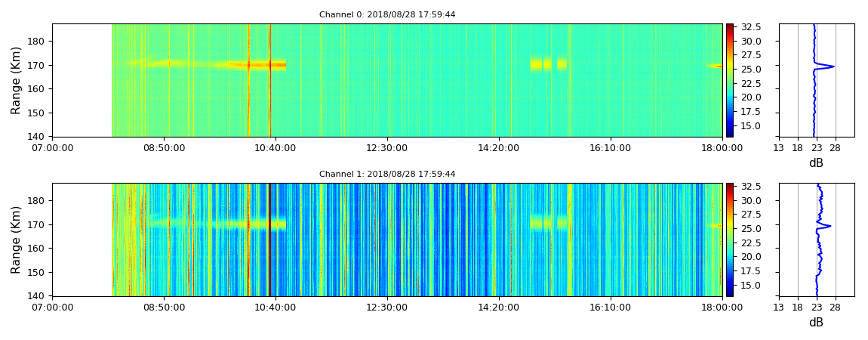Click the dB label under Channel 1 profile
Viewport: 868px width, 340px height.
click(x=816, y=323)
